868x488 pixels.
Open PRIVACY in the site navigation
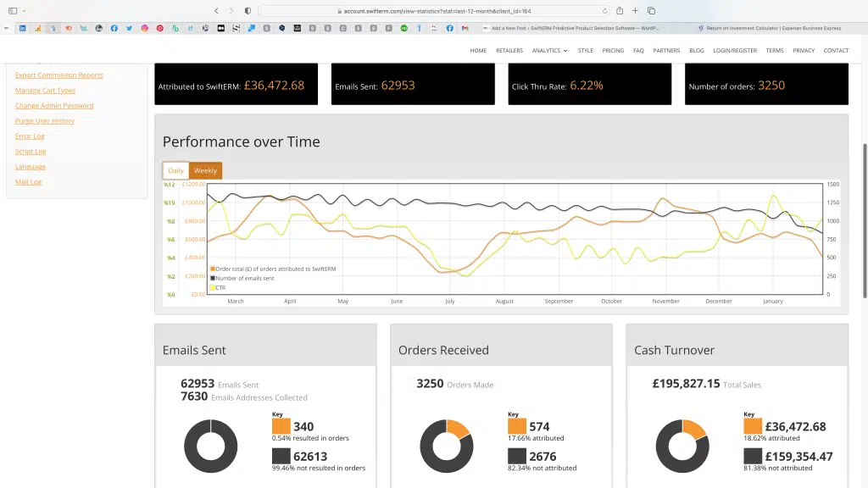point(804,50)
